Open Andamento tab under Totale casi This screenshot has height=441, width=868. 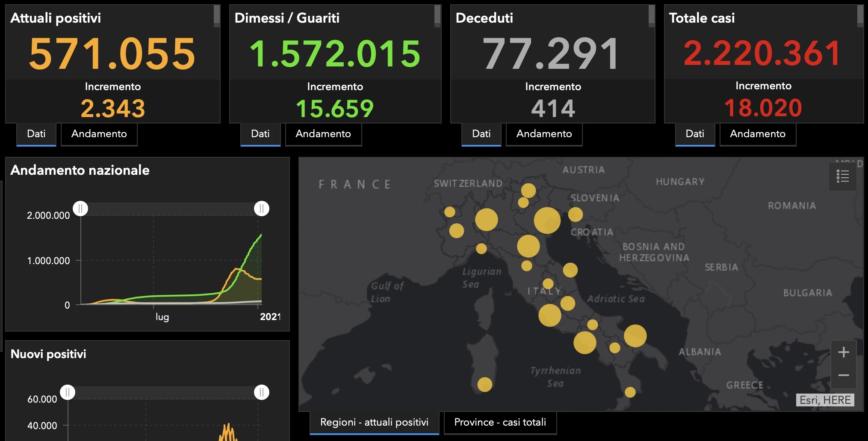[x=757, y=134]
